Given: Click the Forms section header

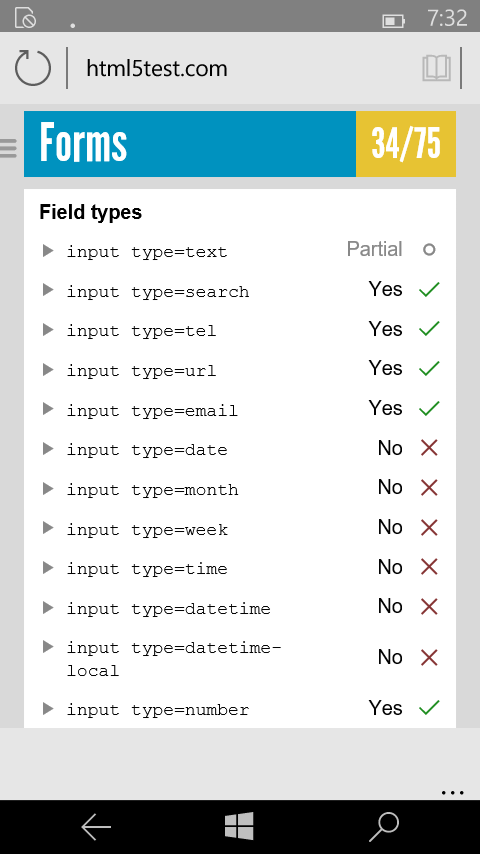Looking at the screenshot, I should click(x=190, y=144).
